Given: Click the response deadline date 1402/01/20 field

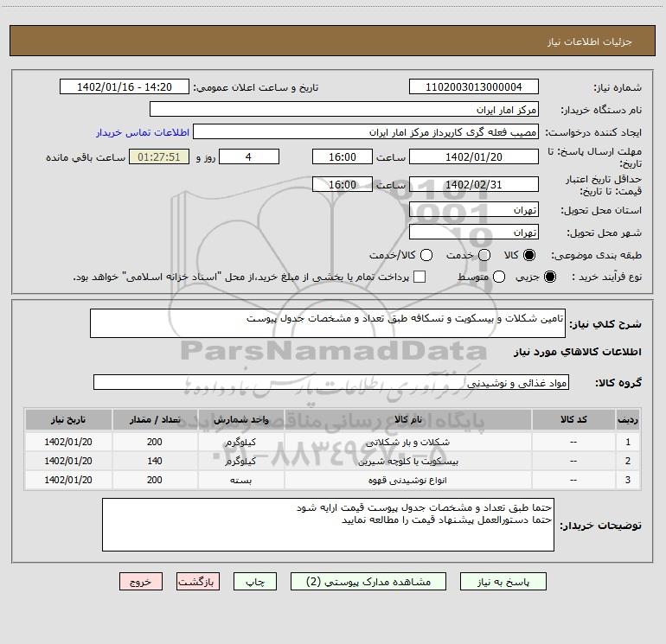Looking at the screenshot, I should click(474, 156).
